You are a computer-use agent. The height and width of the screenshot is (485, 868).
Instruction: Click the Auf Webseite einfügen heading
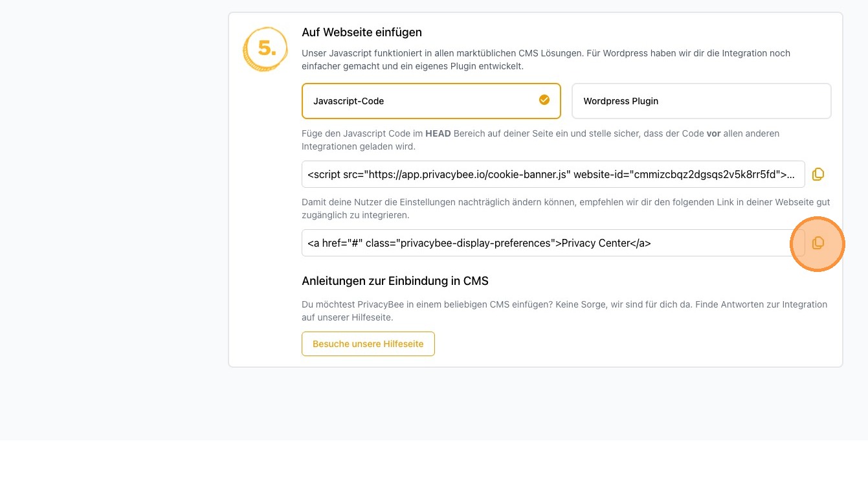coord(362,32)
